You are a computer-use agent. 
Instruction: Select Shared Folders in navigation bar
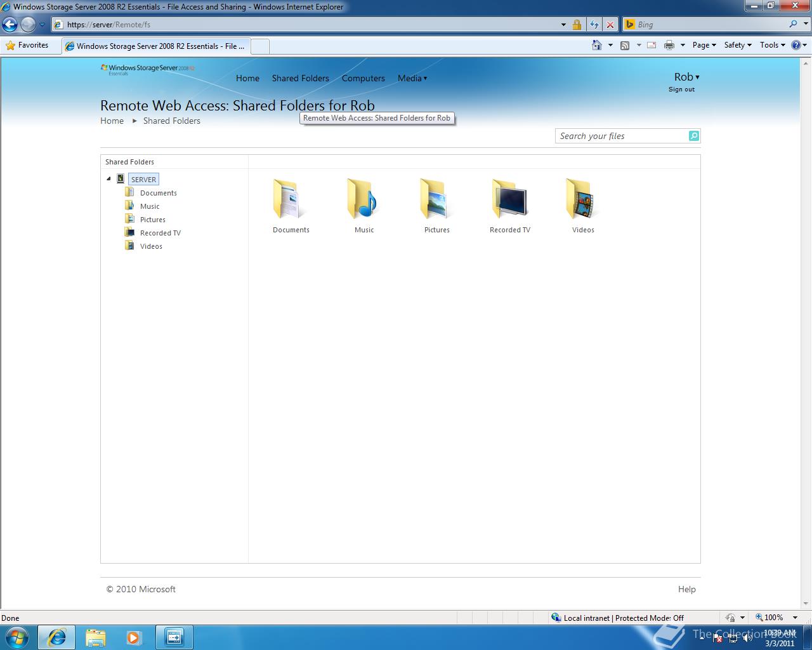pos(301,78)
